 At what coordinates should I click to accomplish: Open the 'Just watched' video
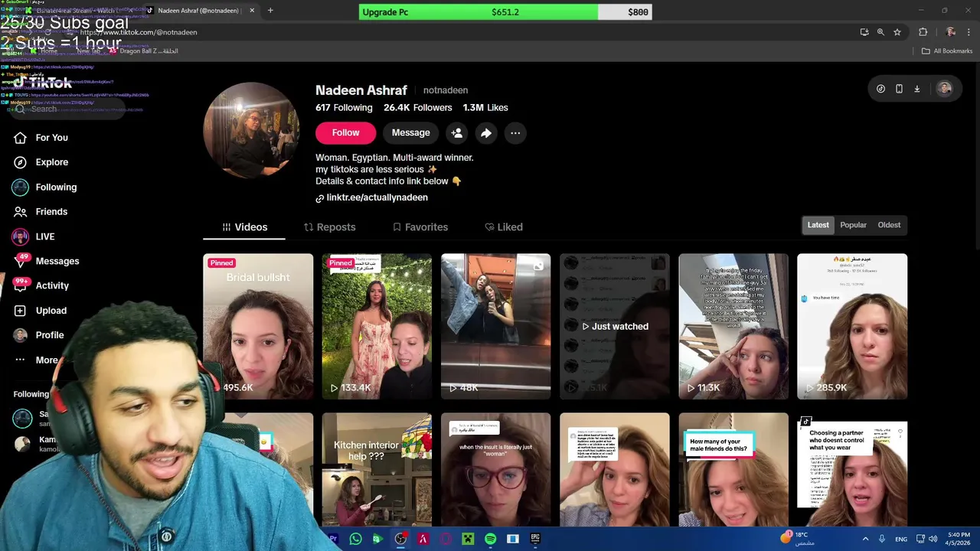point(615,327)
